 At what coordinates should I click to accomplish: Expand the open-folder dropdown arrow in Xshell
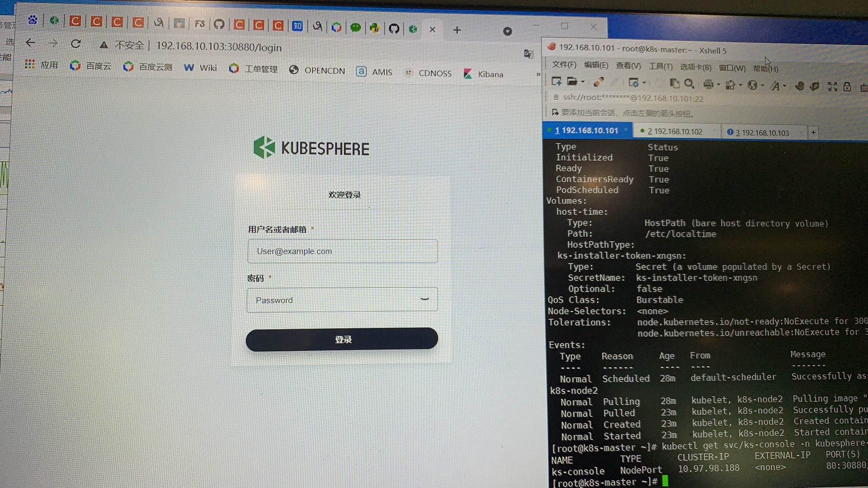tap(583, 82)
